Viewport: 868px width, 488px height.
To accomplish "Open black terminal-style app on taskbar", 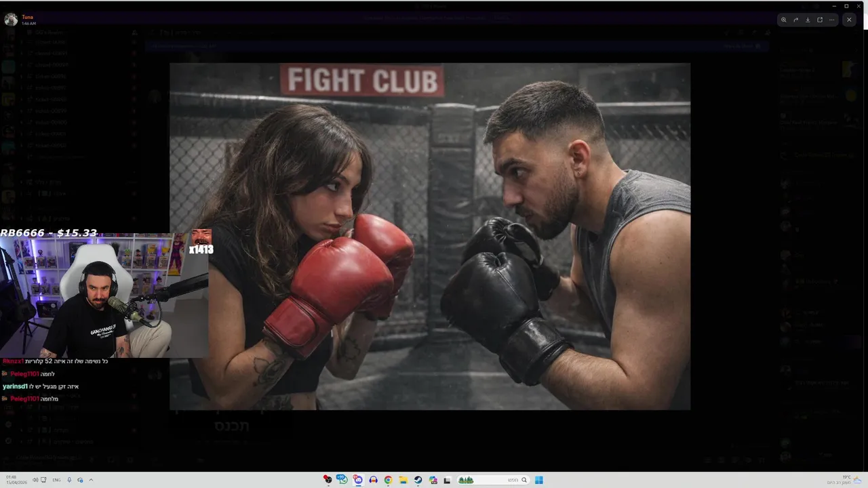I will point(447,480).
